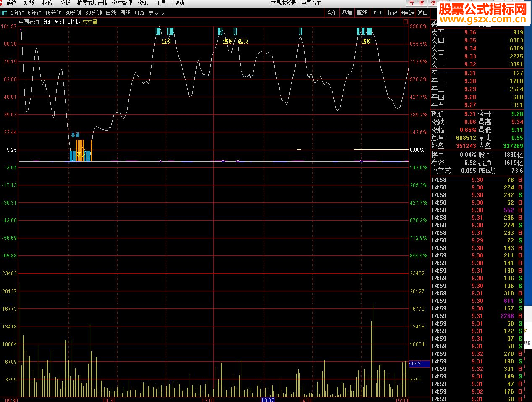Select the 卖五 ask row at 9.36

[x=477, y=32]
